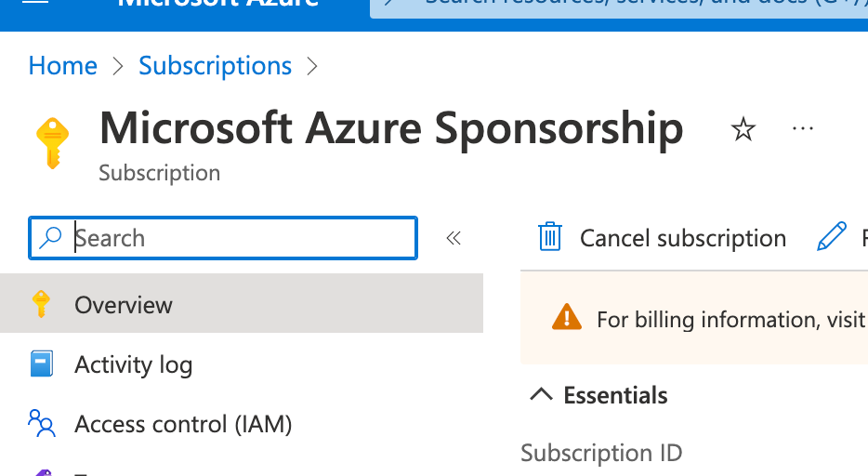868x476 pixels.
Task: Open Activity log from the sidebar
Action: (x=133, y=364)
